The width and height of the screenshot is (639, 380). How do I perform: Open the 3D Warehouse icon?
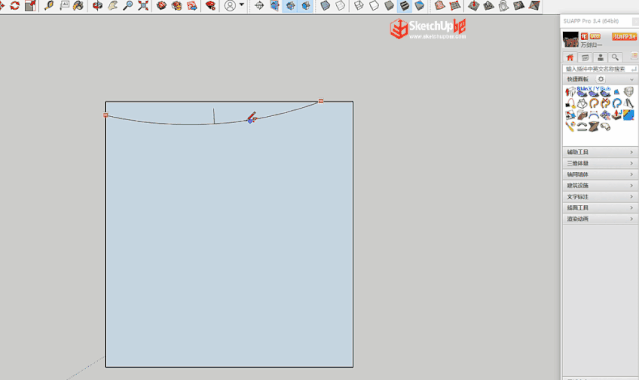click(x=162, y=6)
